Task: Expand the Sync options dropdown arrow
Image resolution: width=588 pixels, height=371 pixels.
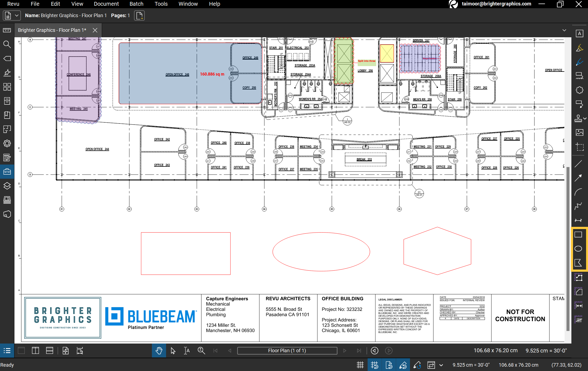Action: coord(441,365)
